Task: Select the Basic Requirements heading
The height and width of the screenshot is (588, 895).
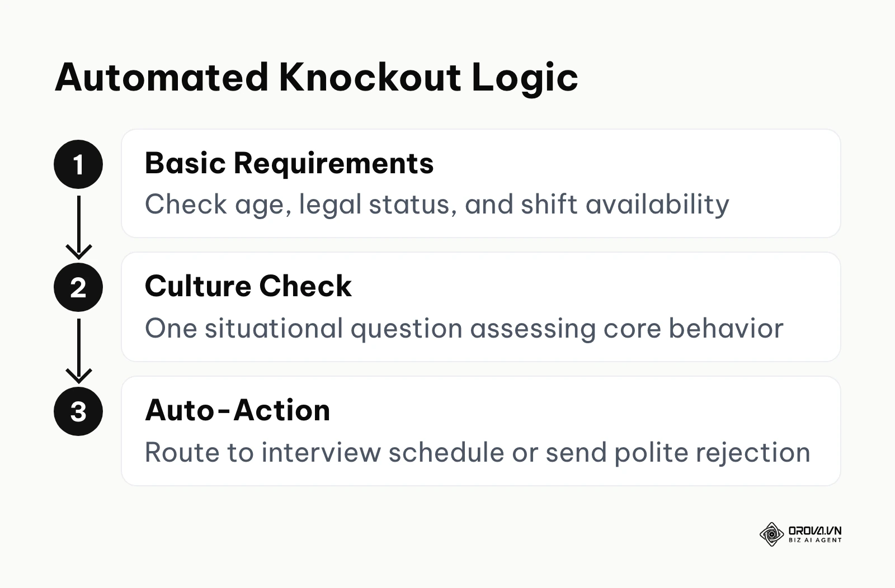Action: tap(289, 163)
